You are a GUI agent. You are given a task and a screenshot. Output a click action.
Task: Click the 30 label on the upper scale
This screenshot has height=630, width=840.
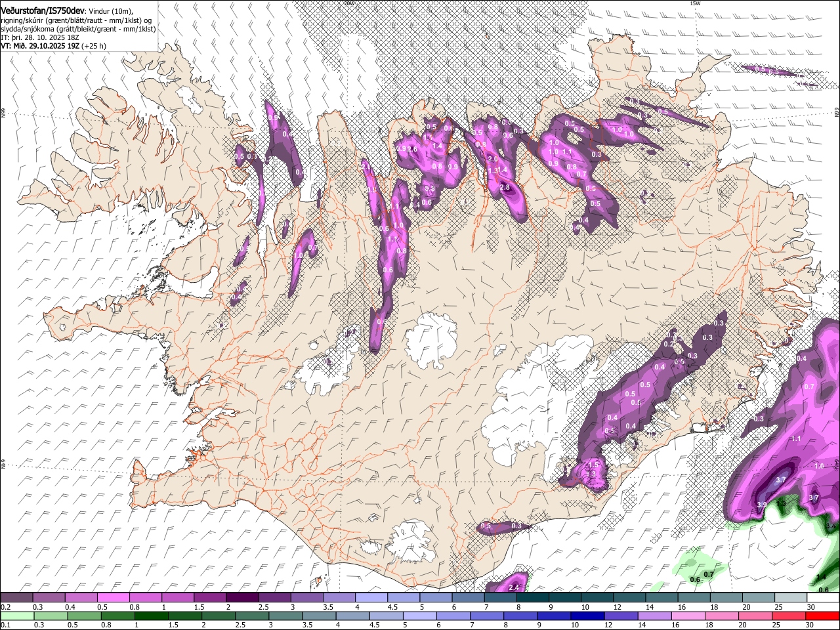(x=811, y=607)
